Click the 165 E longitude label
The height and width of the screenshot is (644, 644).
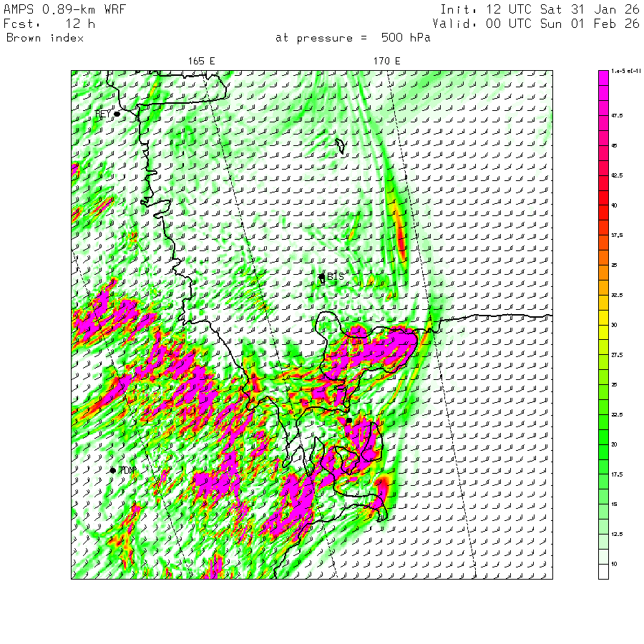(x=201, y=62)
